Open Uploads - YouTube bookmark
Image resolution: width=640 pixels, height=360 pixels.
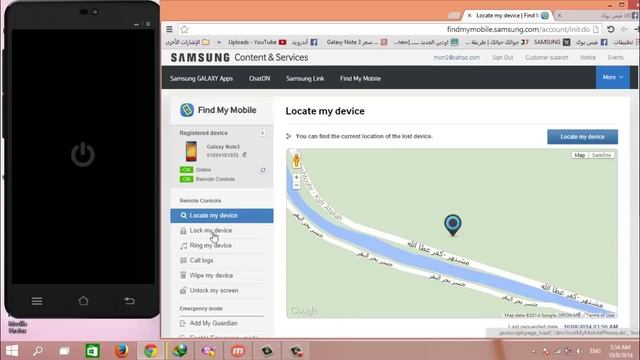tap(257, 42)
